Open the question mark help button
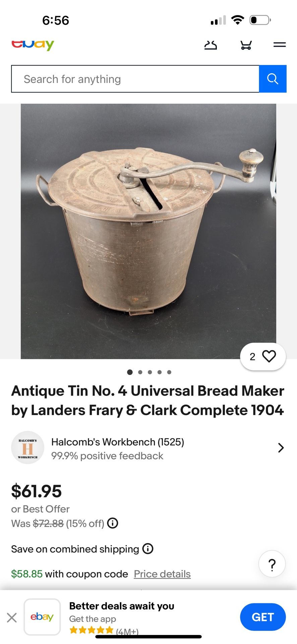The width and height of the screenshot is (297, 644). pyautogui.click(x=272, y=564)
